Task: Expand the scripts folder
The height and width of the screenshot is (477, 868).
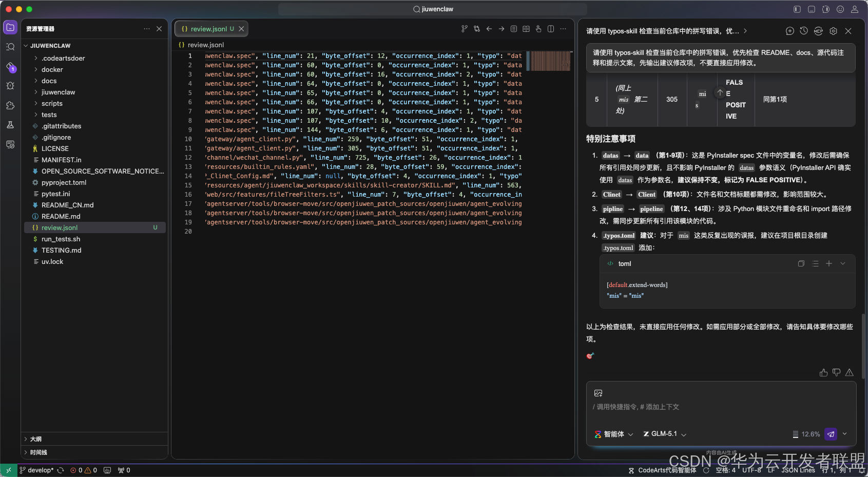Action: [36, 103]
